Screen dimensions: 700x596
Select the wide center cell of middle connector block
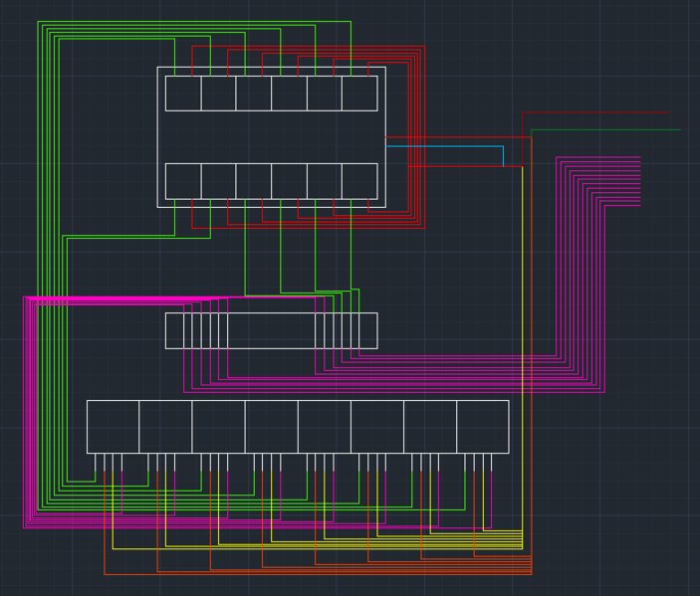coord(272,330)
